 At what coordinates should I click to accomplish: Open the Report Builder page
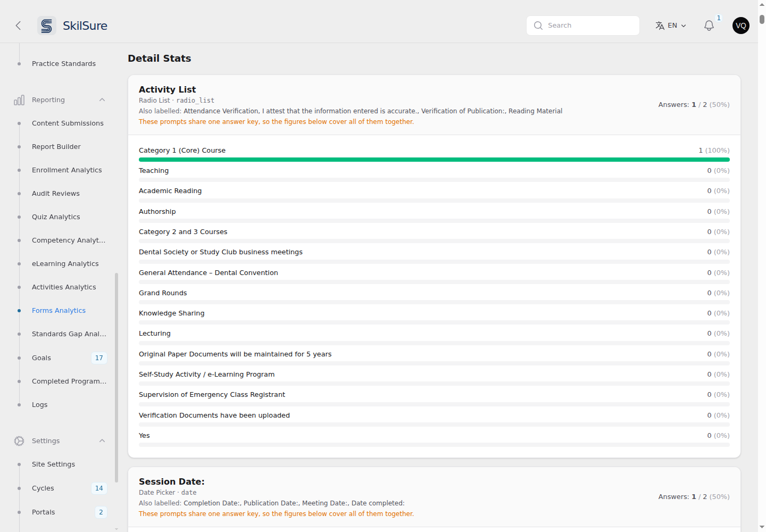56,147
